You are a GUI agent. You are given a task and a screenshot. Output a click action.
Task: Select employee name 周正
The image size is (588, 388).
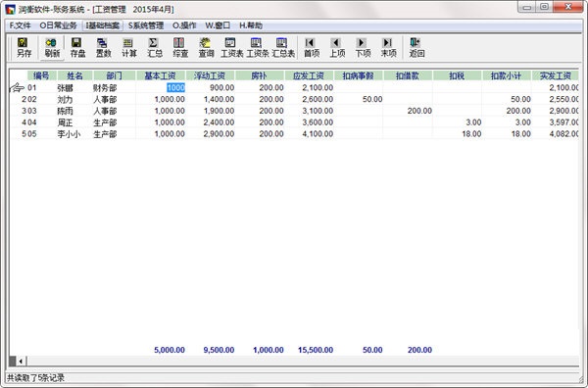(x=65, y=122)
